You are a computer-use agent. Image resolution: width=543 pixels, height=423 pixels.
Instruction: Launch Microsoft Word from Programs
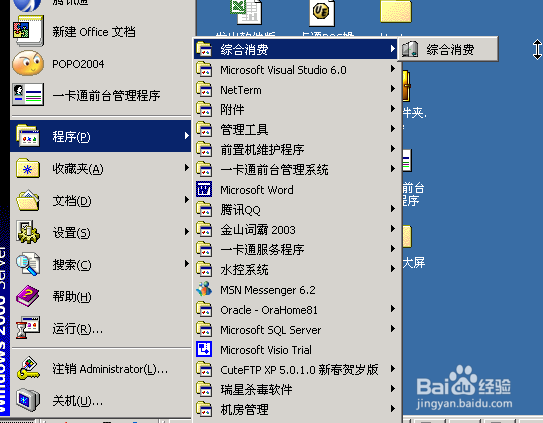(x=296, y=190)
